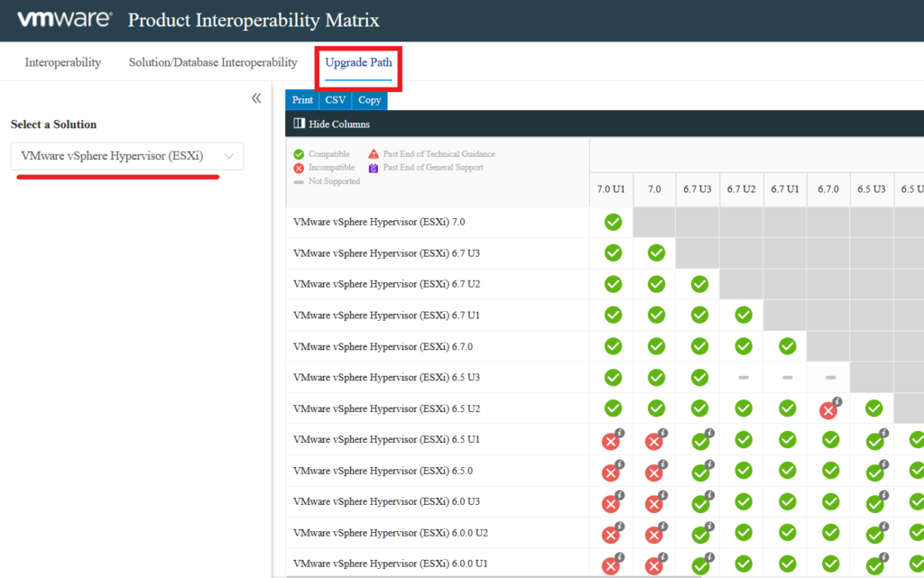Viewport: 924px width, 578px height.
Task: Click not-supported dash for ESXi 6.5 U3 under 6.7 U2
Action: coord(744,378)
